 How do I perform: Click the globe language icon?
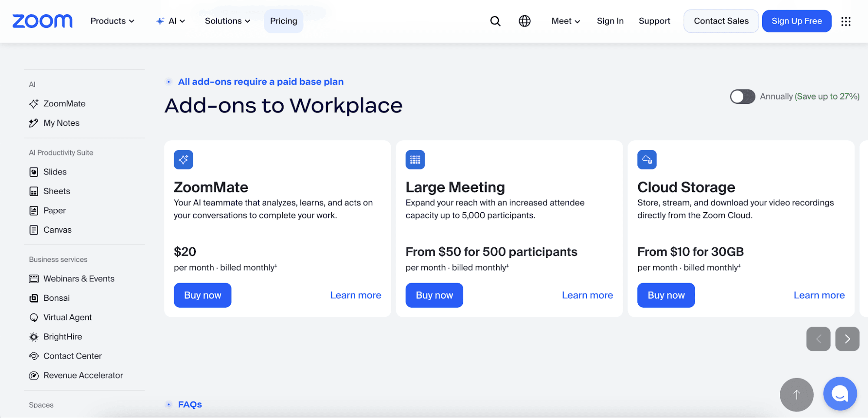point(525,21)
